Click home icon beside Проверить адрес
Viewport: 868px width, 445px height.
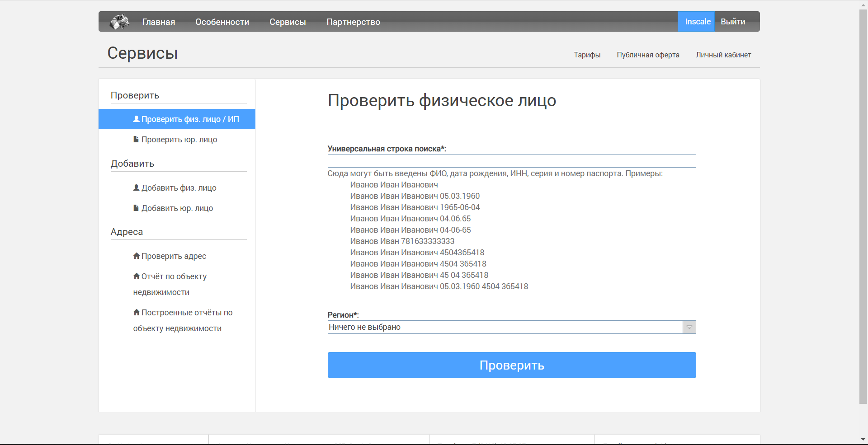click(137, 256)
